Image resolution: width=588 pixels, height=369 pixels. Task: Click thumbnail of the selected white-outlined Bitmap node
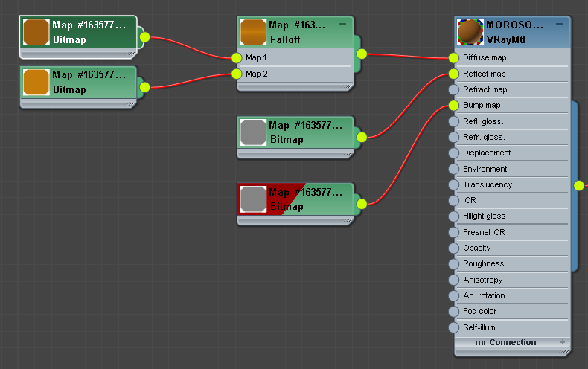click(36, 32)
